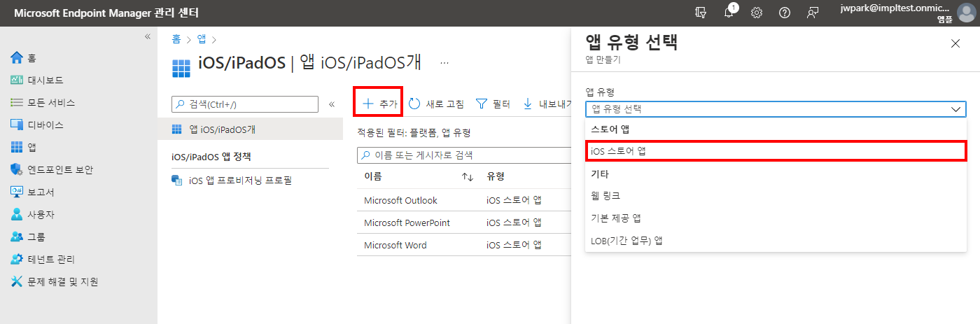Open the settings gear icon

tap(757, 13)
